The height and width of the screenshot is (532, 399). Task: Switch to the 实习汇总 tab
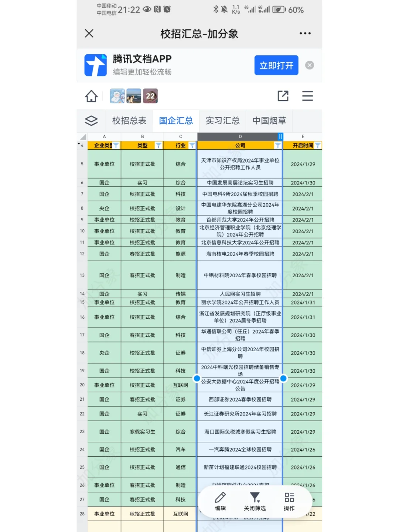[222, 121]
